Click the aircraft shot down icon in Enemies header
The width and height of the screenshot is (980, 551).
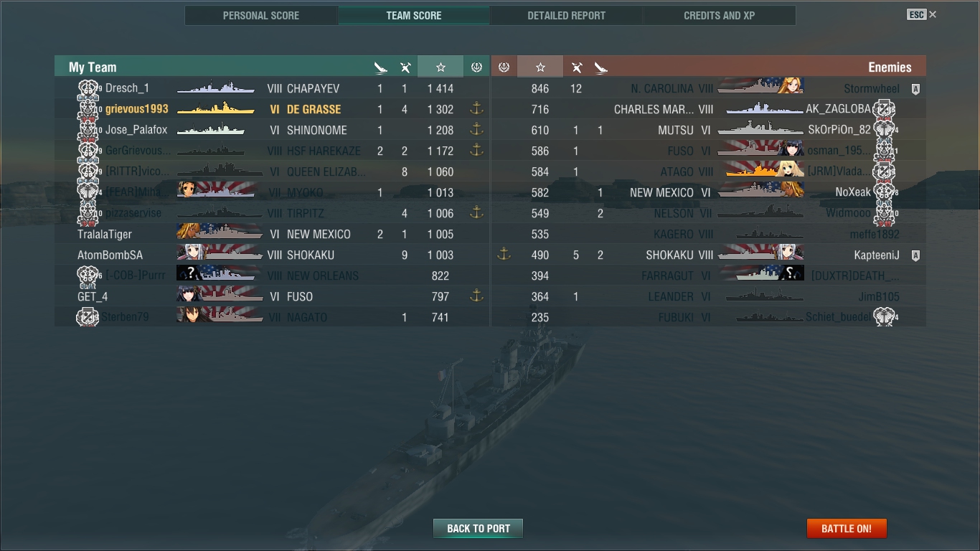[576, 67]
